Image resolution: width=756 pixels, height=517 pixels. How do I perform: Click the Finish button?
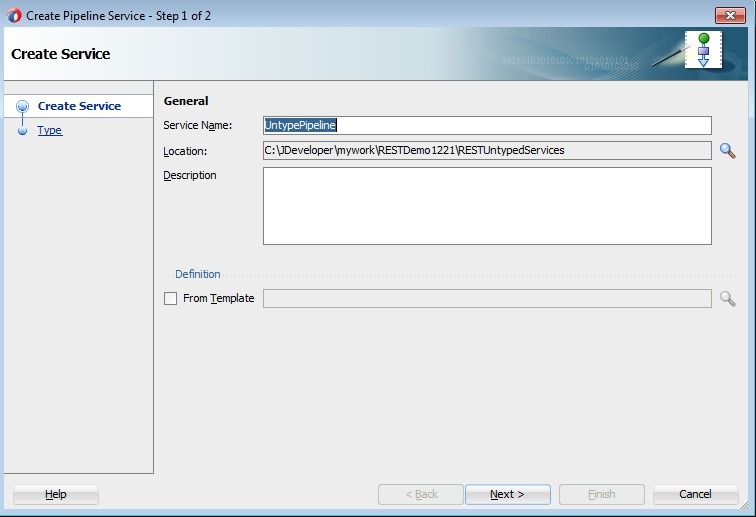(601, 494)
